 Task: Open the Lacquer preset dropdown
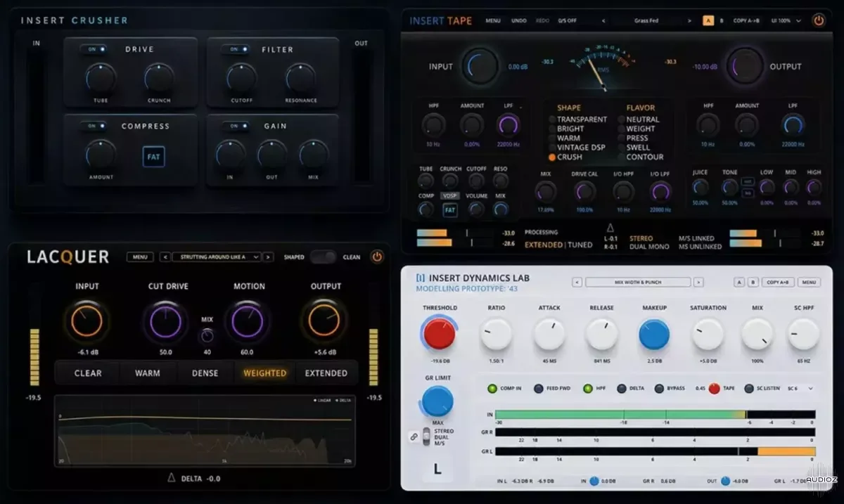[x=217, y=257]
